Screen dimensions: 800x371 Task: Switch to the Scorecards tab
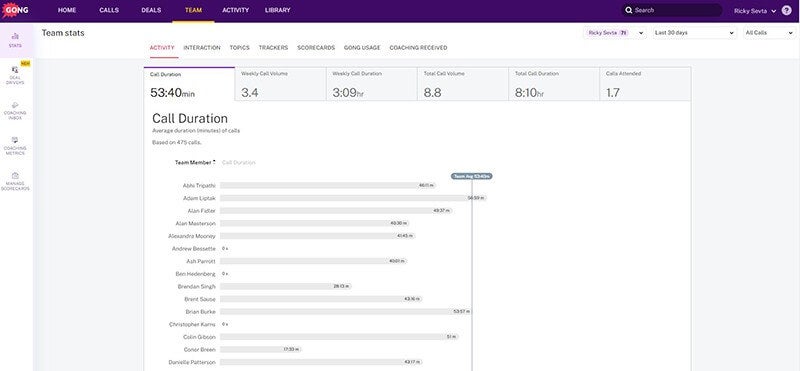pyautogui.click(x=316, y=48)
